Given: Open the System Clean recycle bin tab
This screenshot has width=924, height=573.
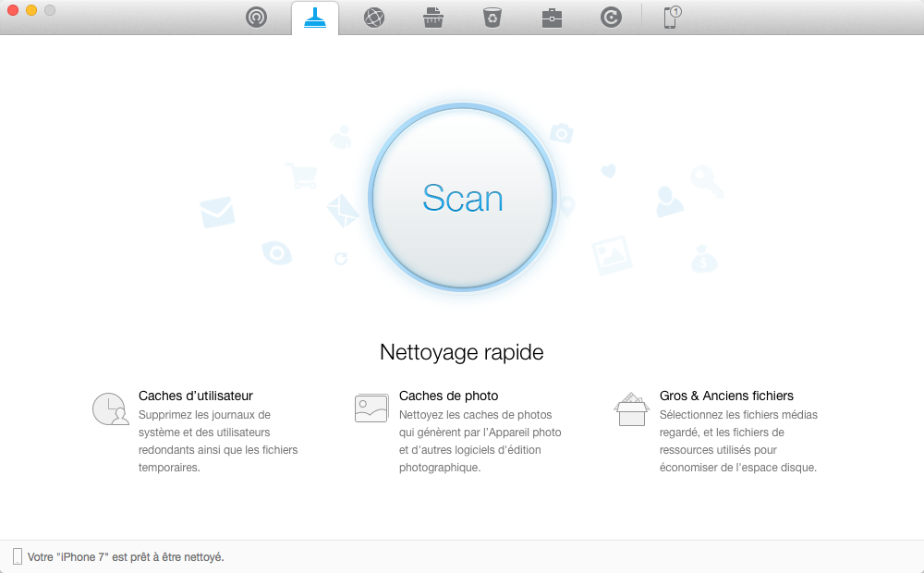Looking at the screenshot, I should 492,18.
